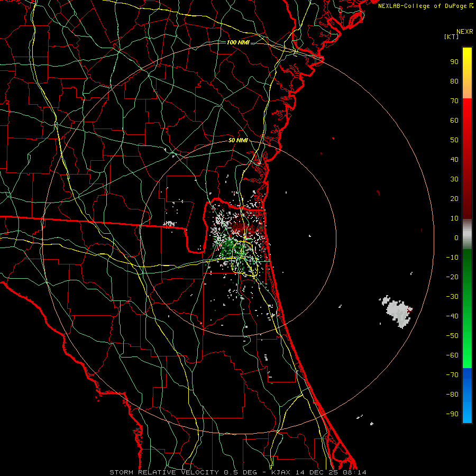
Task: Click the NEXLAB-College of DuPage watermark text
Action: coord(426,6)
